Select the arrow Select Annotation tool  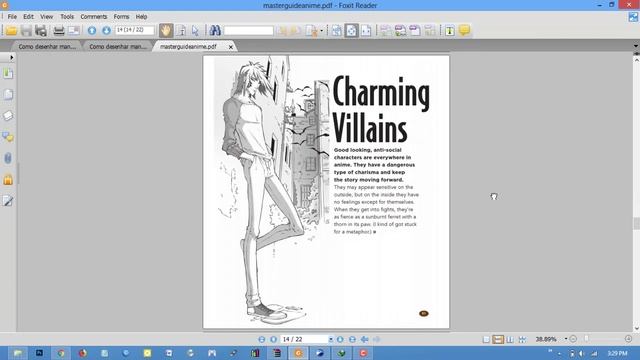pos(195,31)
